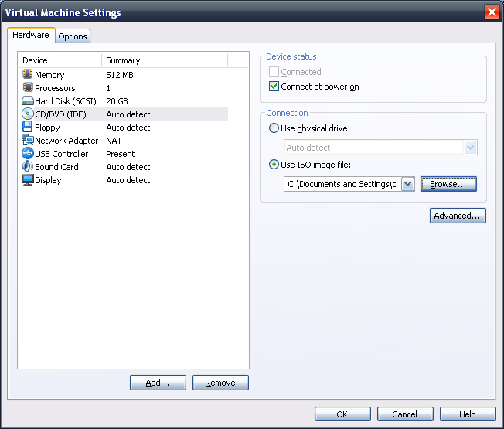Click the ISO image file path field
This screenshot has width=504, height=429.
pos(342,184)
